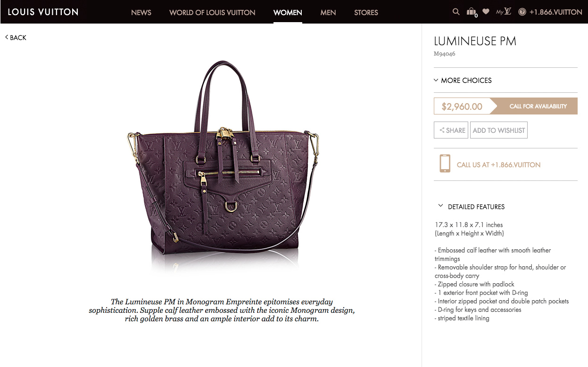Click the help question mark icon
588x367 pixels.
click(x=522, y=12)
